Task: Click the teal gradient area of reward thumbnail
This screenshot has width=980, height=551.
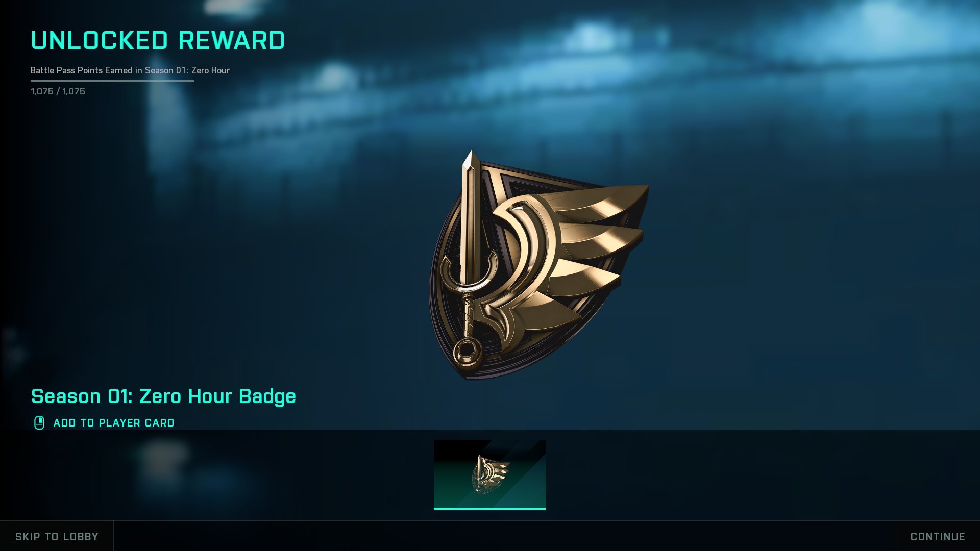Action: tap(526, 490)
